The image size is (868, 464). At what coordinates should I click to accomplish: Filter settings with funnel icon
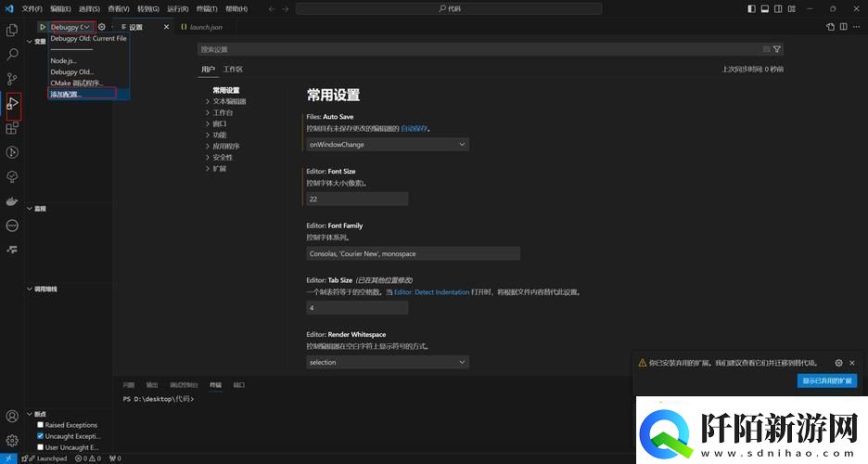pos(777,49)
